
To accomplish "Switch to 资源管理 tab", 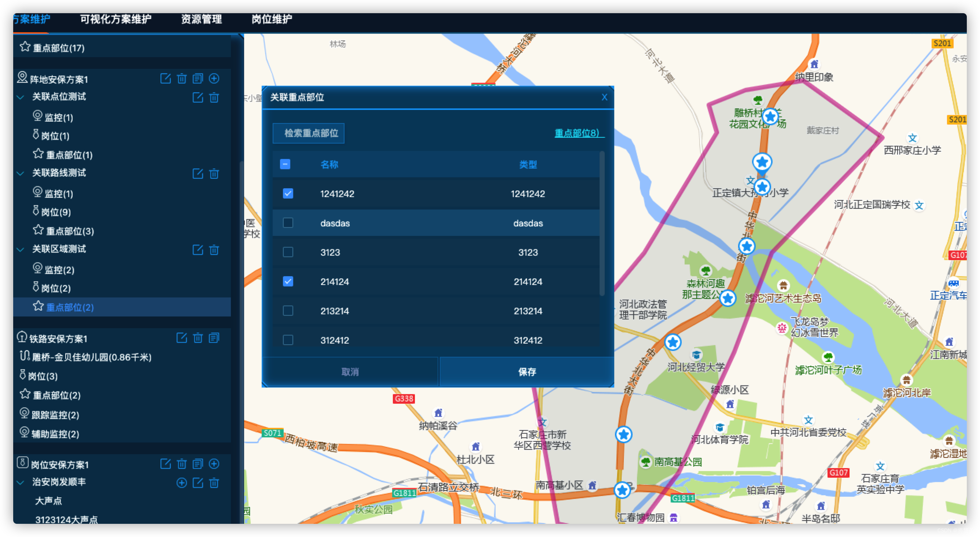I will (x=201, y=19).
